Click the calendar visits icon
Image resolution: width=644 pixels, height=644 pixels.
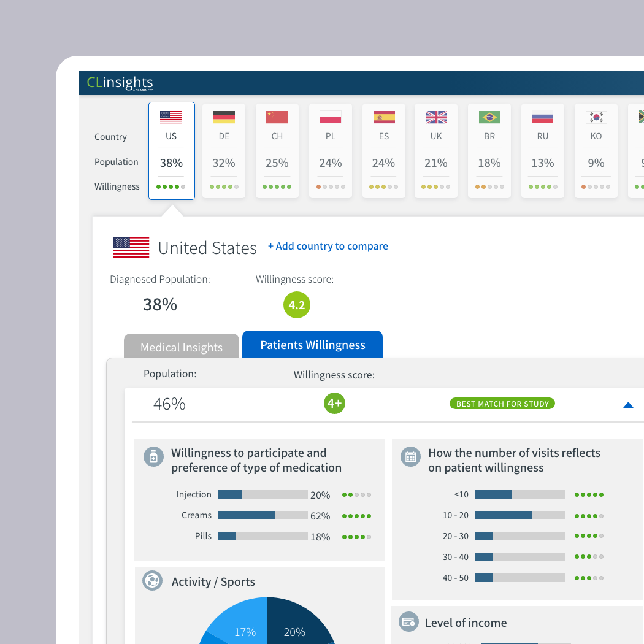411,457
